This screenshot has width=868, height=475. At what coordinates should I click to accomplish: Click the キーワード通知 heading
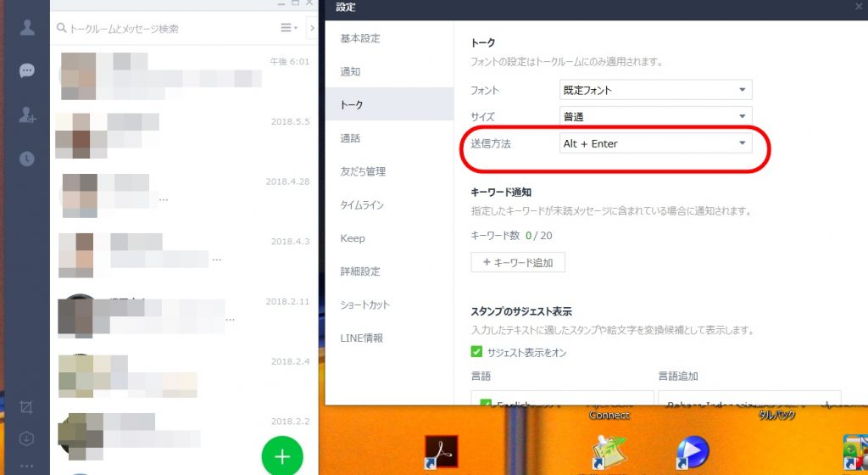coord(501,192)
